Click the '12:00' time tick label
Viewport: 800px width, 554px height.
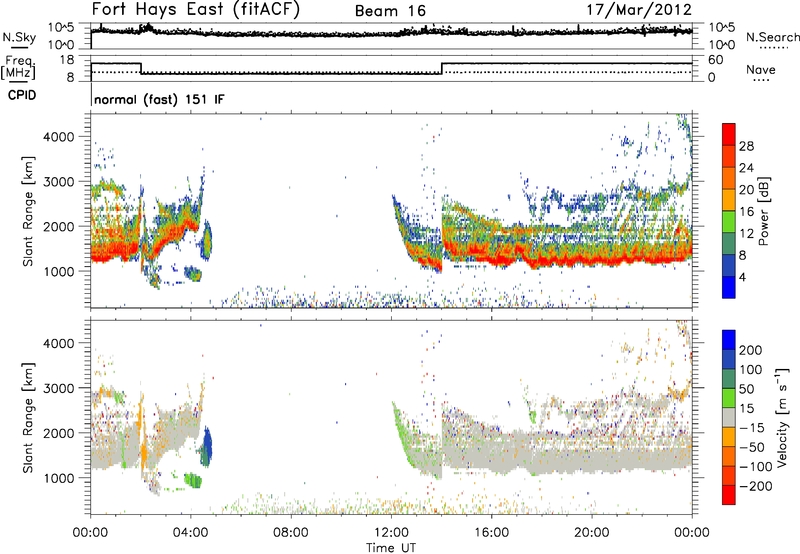pyautogui.click(x=391, y=533)
